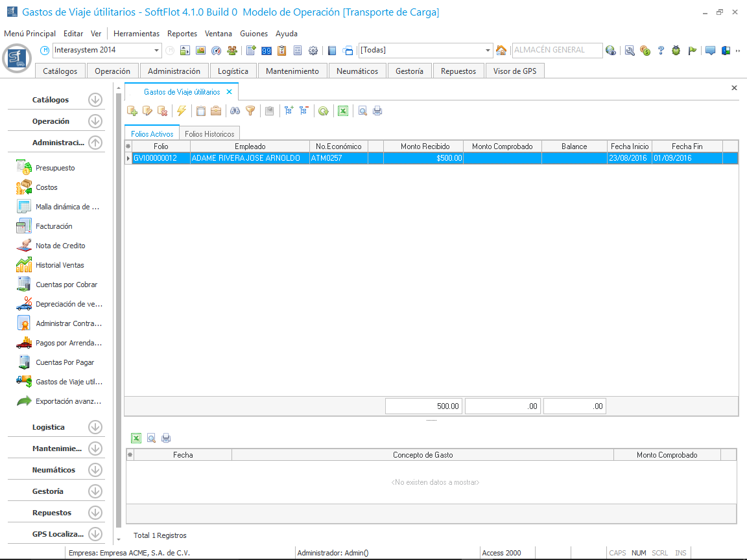Open the [Todas] combo box dropdown
This screenshot has height=560, width=747.
488,51
